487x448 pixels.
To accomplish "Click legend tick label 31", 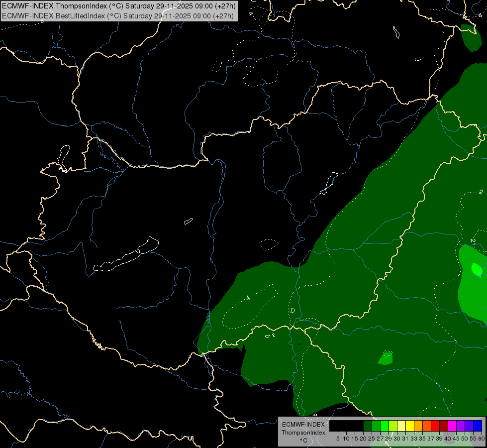I will tap(405, 439).
